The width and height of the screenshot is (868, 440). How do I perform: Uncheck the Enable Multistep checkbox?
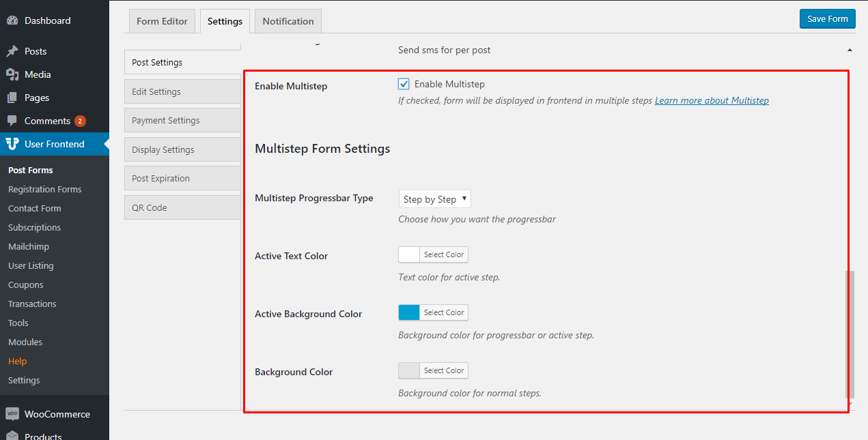404,84
